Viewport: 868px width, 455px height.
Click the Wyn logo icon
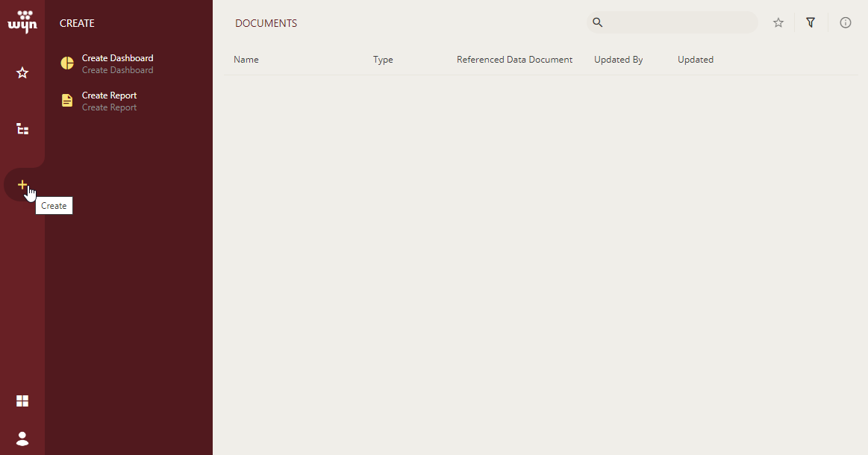(22, 22)
